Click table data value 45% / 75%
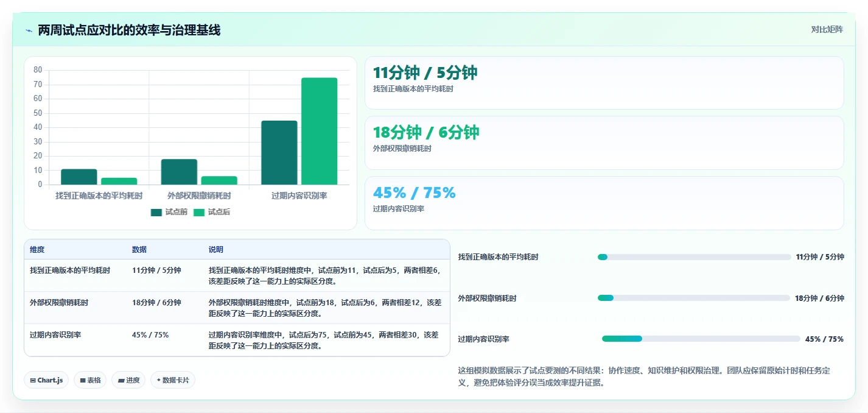Screen dimensions: 868x413 [150, 334]
